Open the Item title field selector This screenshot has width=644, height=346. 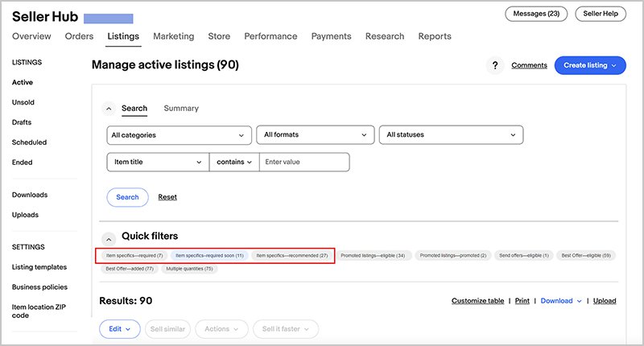158,162
